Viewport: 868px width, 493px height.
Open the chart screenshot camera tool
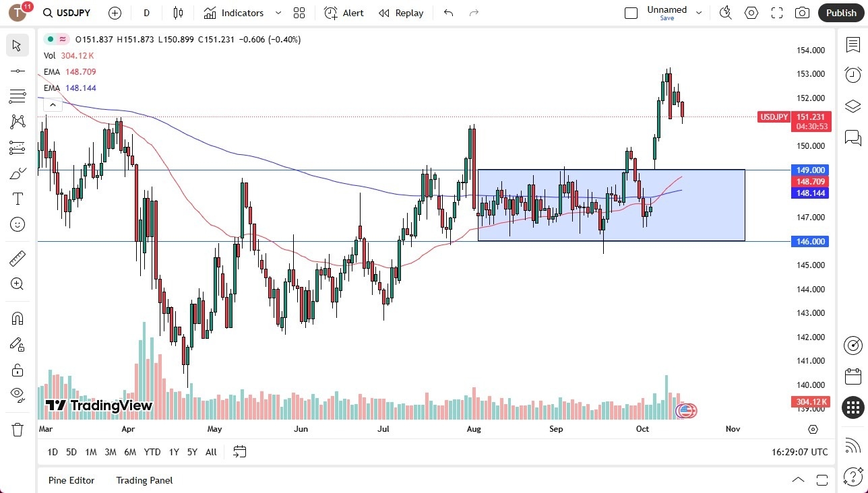pyautogui.click(x=802, y=13)
